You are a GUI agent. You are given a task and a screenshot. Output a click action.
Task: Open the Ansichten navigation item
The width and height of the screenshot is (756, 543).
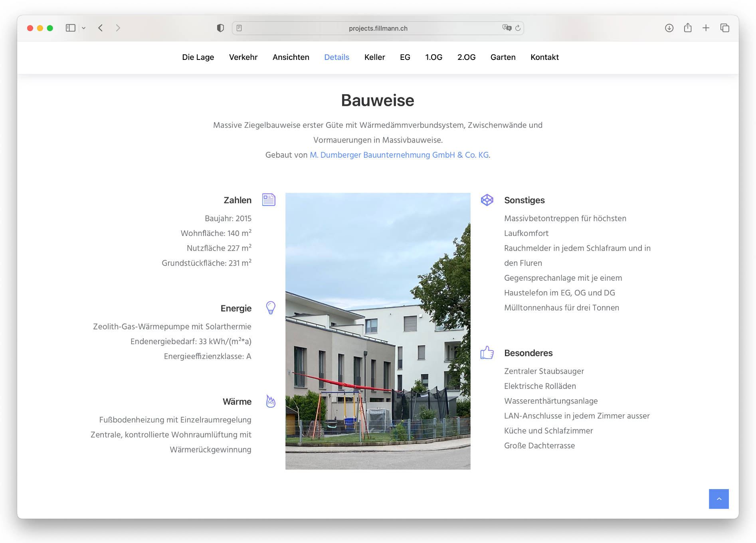coord(291,57)
